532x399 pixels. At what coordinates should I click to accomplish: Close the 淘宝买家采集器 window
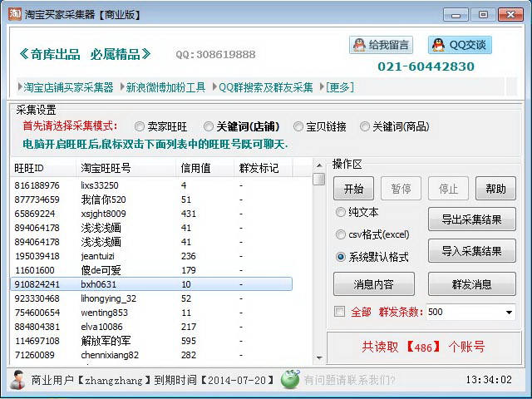click(x=510, y=15)
